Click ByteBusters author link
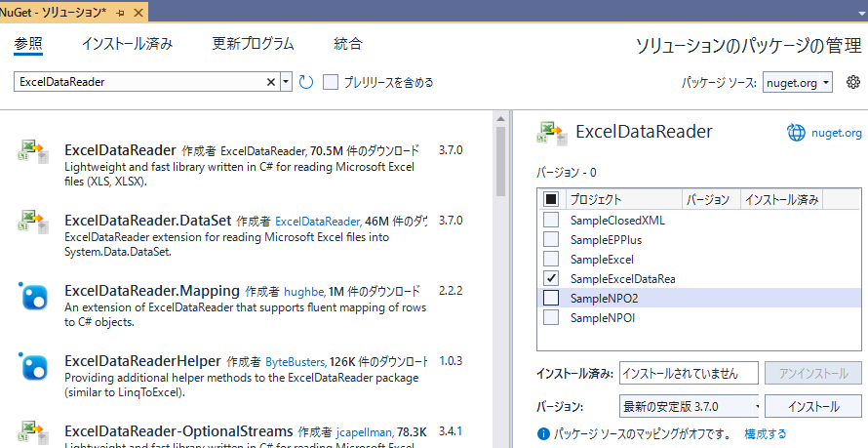 pos(296,361)
